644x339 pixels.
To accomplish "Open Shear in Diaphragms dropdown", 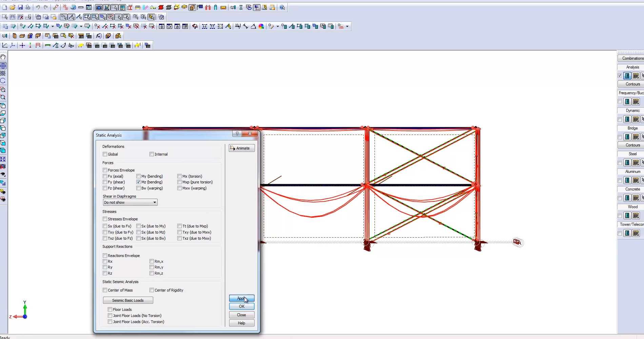I will (130, 202).
